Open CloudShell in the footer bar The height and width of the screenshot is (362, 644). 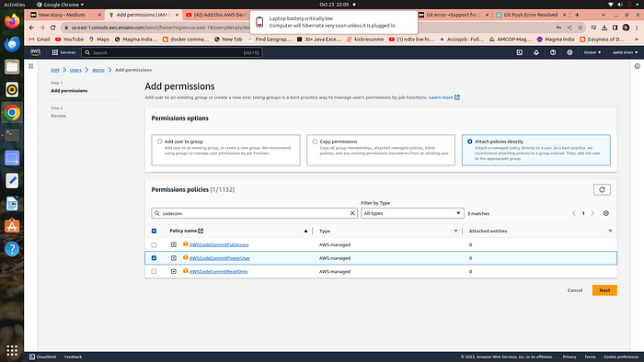tap(42, 356)
